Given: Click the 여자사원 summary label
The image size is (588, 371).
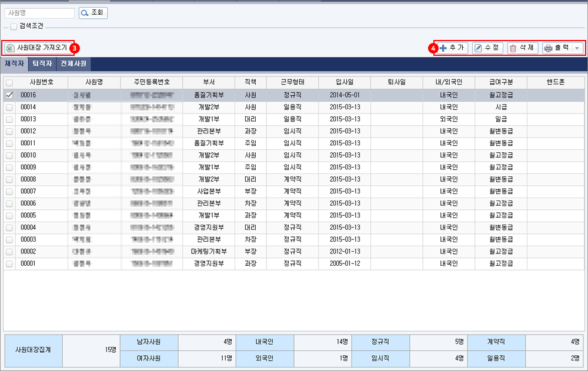Looking at the screenshot, I should pos(149,359).
